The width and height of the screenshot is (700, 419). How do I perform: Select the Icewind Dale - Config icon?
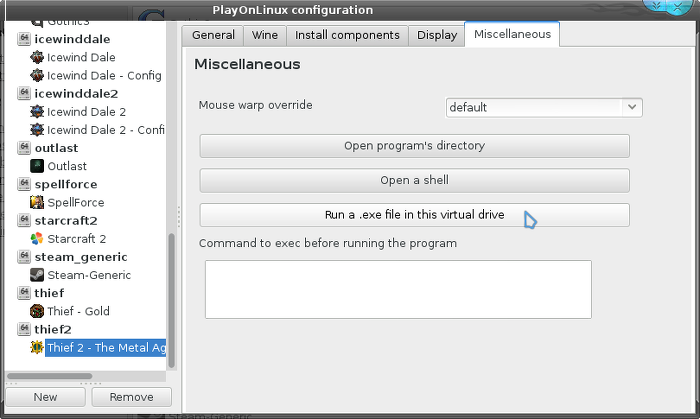(x=37, y=75)
